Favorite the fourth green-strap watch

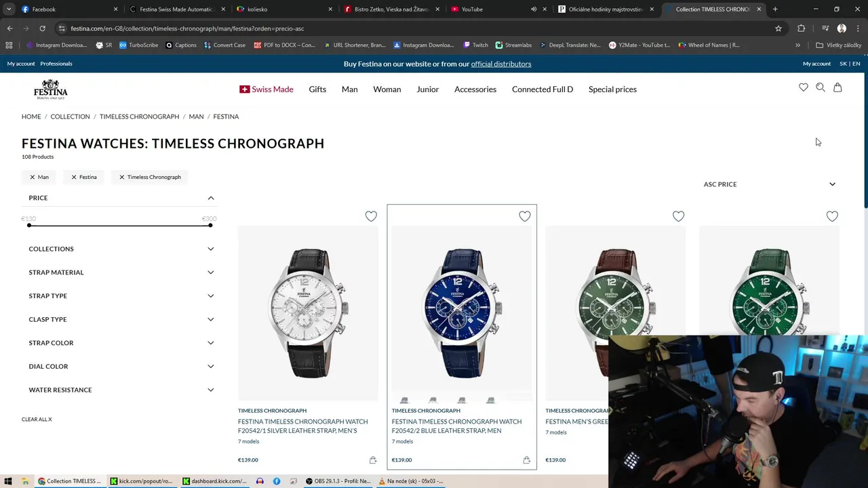pos(832,216)
